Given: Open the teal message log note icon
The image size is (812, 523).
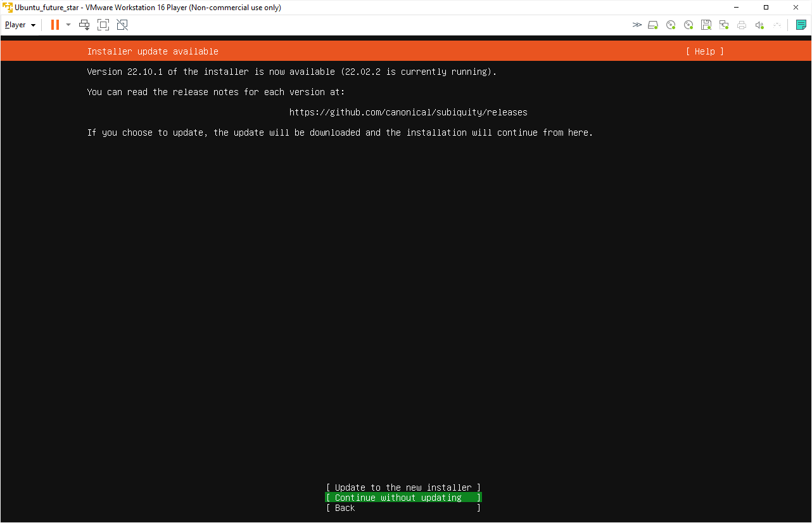Looking at the screenshot, I should pyautogui.click(x=801, y=25).
